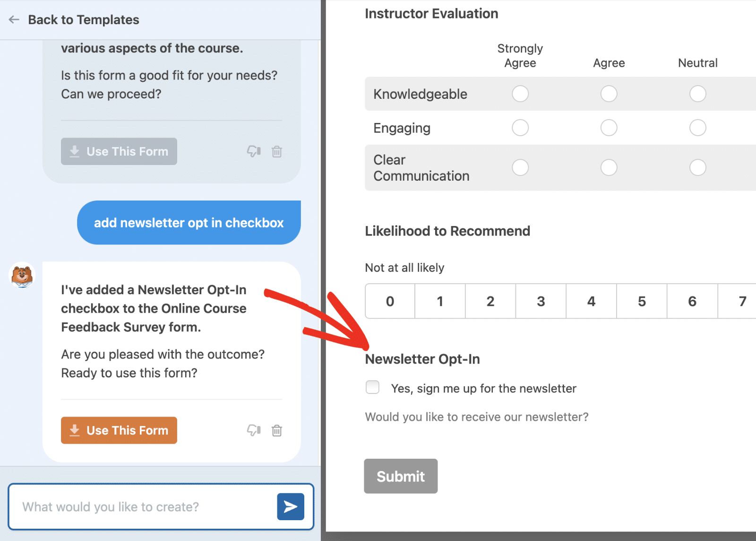Click the mascot avatar beside the chat reply
This screenshot has width=756, height=541.
click(22, 275)
